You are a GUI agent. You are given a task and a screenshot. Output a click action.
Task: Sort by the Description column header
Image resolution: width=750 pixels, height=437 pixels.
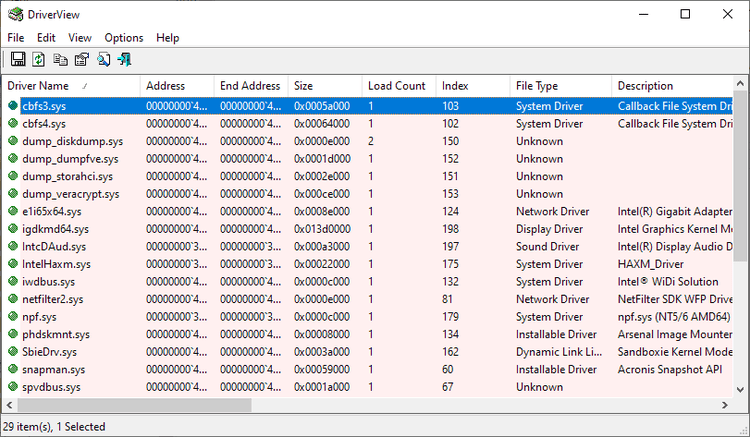[672, 86]
